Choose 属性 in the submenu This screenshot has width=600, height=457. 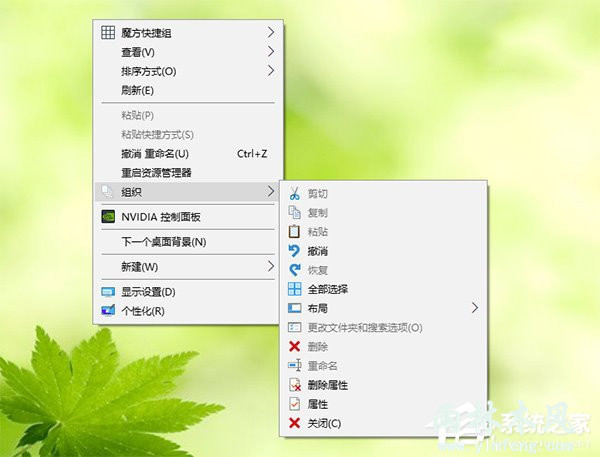(x=383, y=404)
